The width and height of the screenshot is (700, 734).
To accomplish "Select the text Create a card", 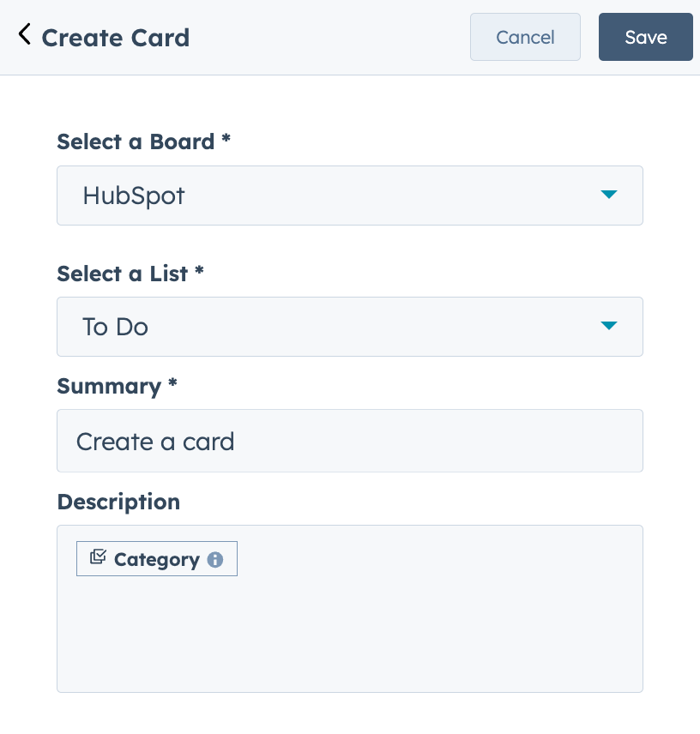I will point(154,441).
